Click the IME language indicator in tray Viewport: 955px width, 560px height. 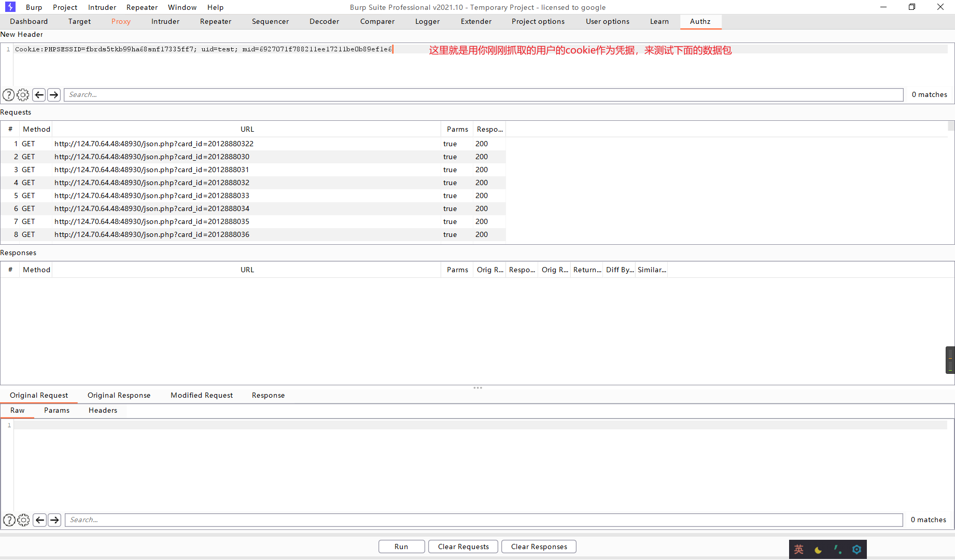pos(799,550)
